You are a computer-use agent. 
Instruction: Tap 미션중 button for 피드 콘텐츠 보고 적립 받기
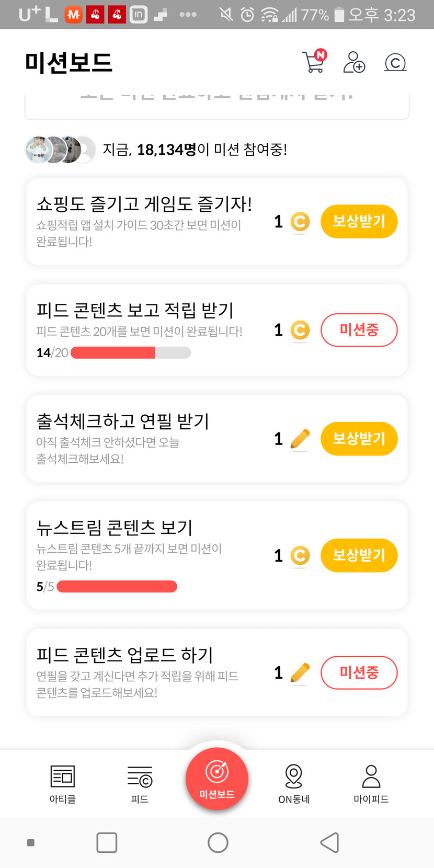click(x=359, y=330)
